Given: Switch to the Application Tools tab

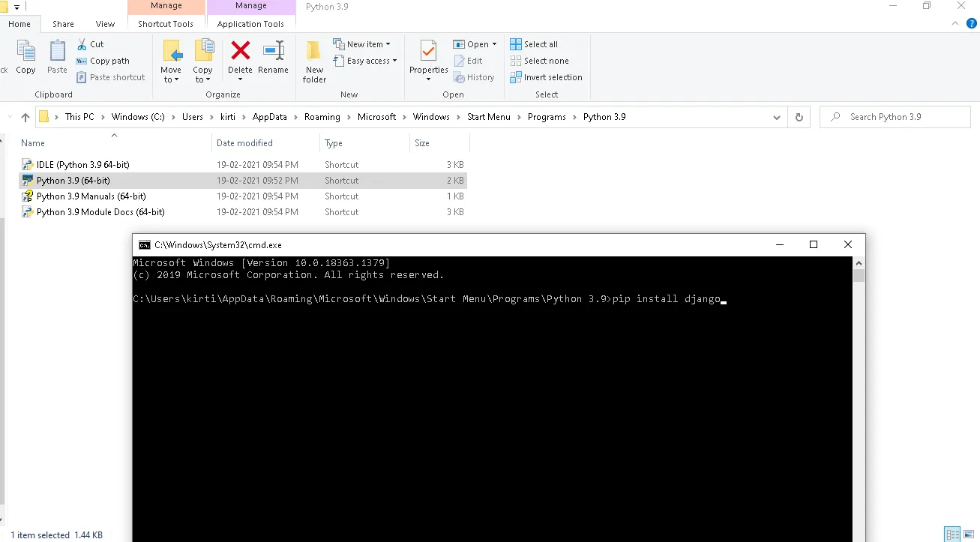Looking at the screenshot, I should point(250,24).
